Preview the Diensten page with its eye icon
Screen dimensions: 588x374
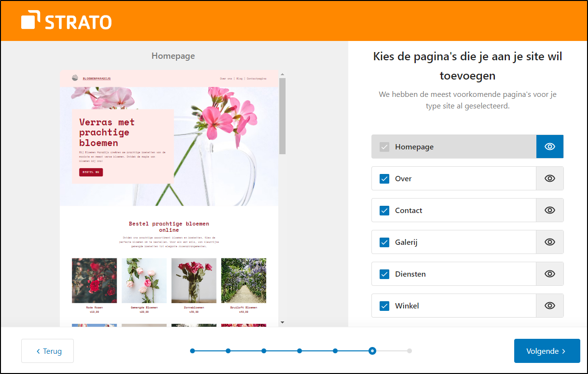[549, 274]
